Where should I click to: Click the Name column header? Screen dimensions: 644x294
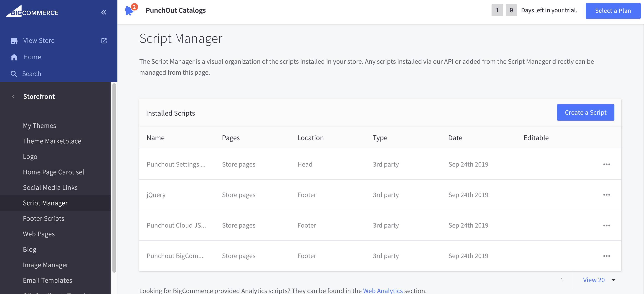155,138
